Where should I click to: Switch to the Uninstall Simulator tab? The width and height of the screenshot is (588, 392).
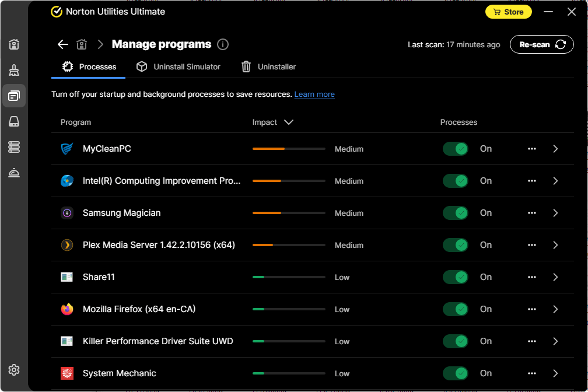click(x=178, y=66)
